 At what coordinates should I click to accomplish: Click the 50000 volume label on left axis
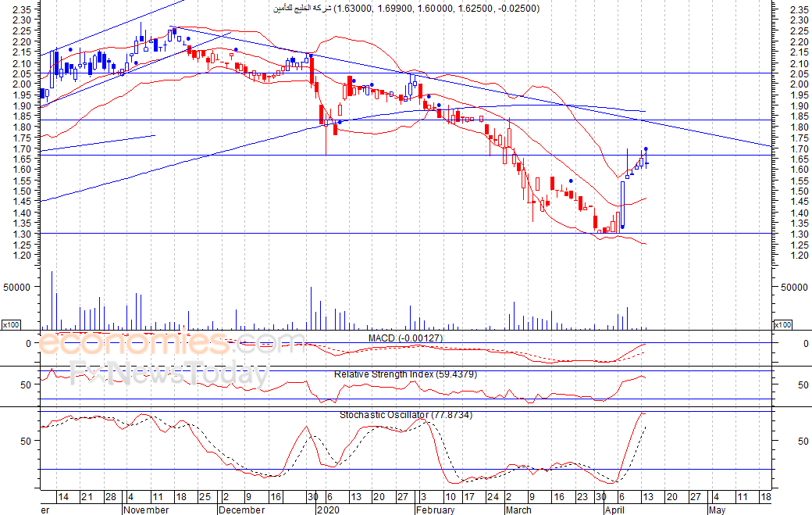tap(16, 287)
